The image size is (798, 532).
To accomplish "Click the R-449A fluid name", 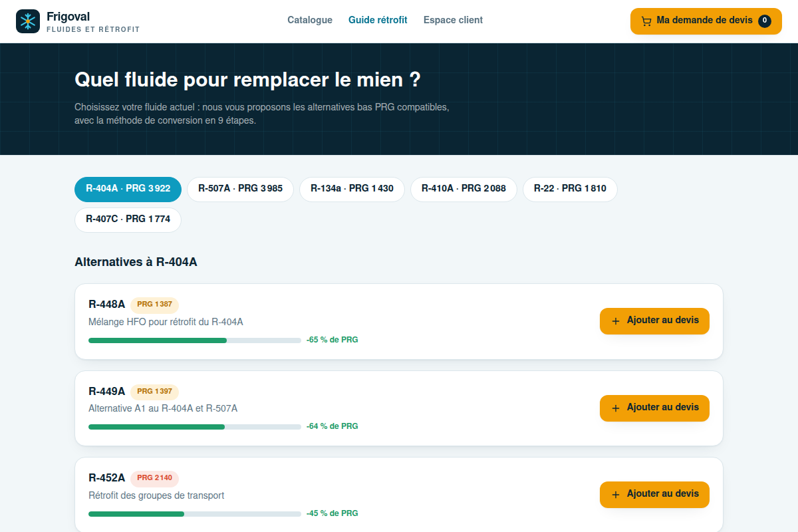I will click(106, 391).
